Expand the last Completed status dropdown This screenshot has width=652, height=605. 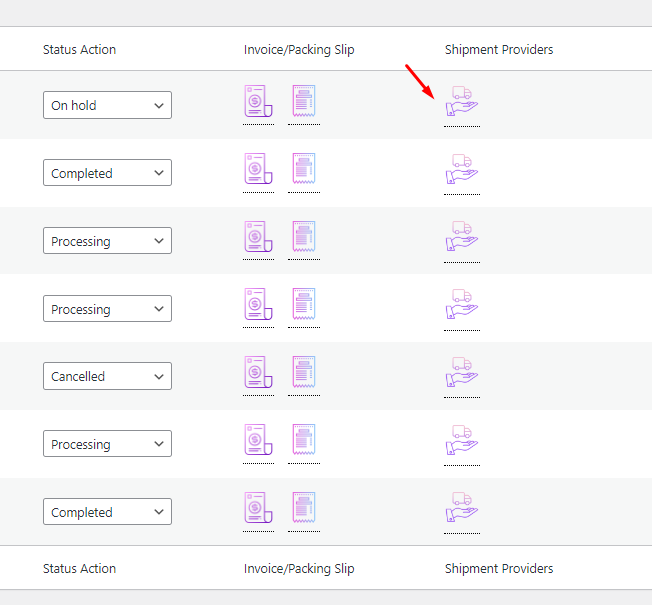point(107,512)
